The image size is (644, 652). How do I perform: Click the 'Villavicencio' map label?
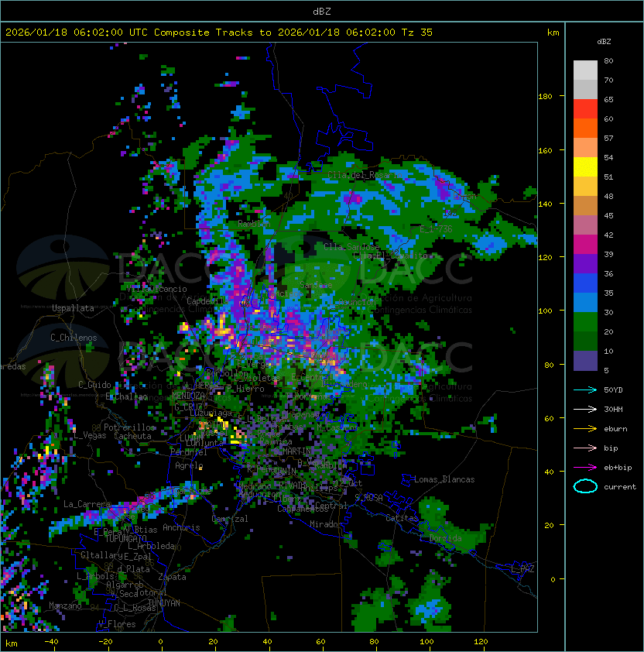coord(156,289)
